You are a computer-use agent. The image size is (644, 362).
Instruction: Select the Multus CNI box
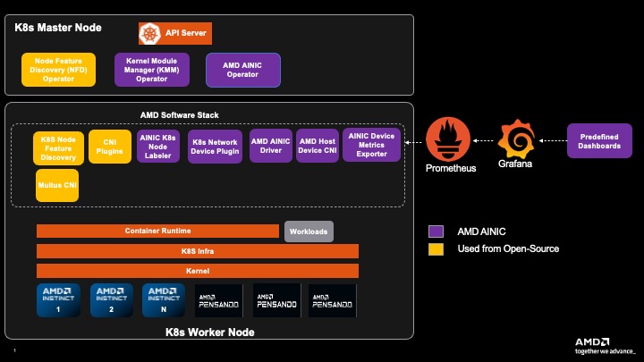[58, 186]
